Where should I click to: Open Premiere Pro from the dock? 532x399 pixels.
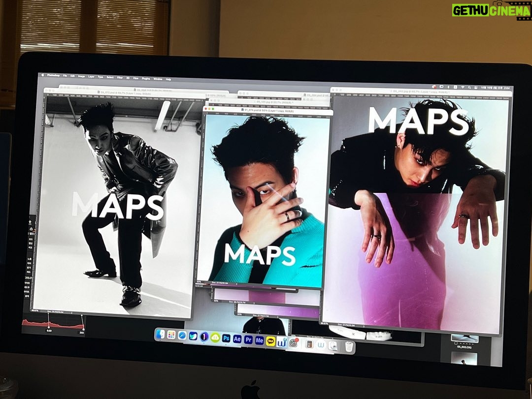[x=248, y=339]
